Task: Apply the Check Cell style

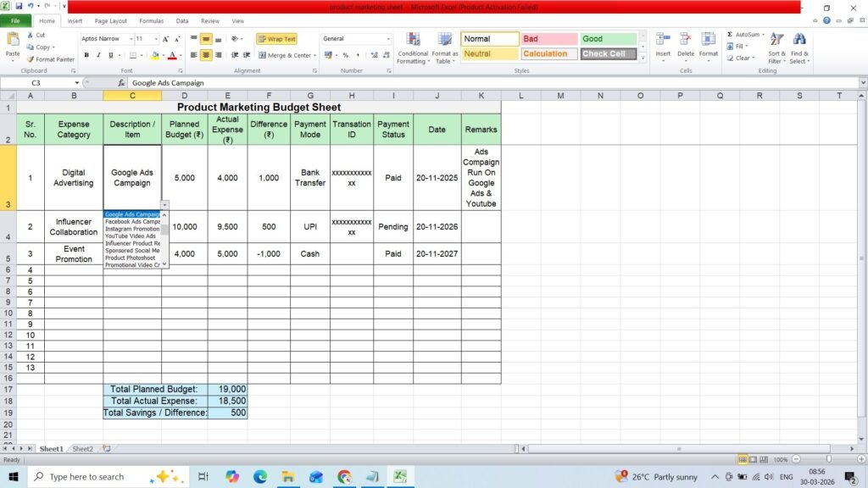Action: [x=609, y=53]
